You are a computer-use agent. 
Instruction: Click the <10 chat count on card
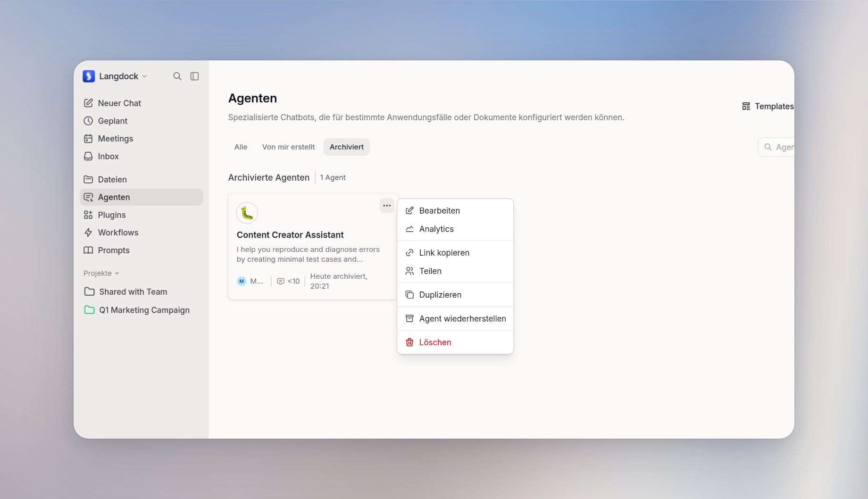click(x=288, y=281)
